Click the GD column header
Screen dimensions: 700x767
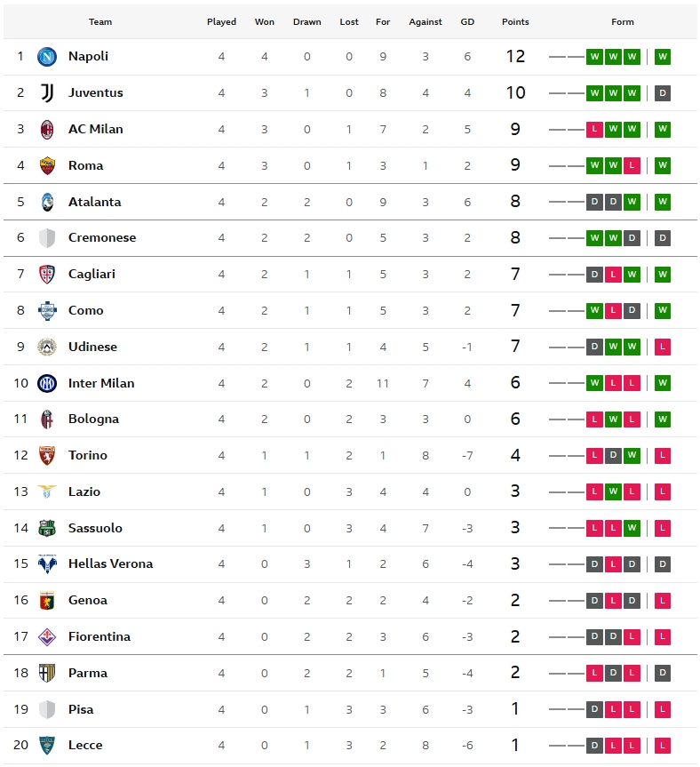(467, 22)
